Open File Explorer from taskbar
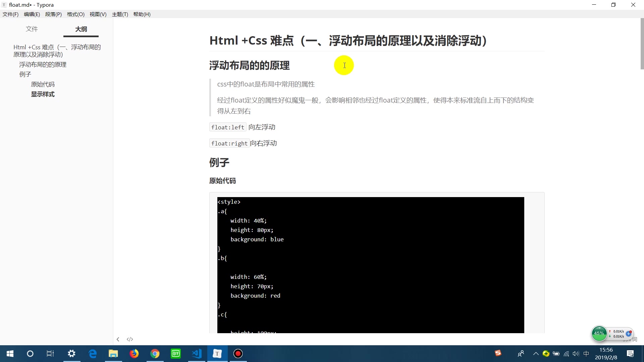This screenshot has height=362, width=644. point(113,354)
